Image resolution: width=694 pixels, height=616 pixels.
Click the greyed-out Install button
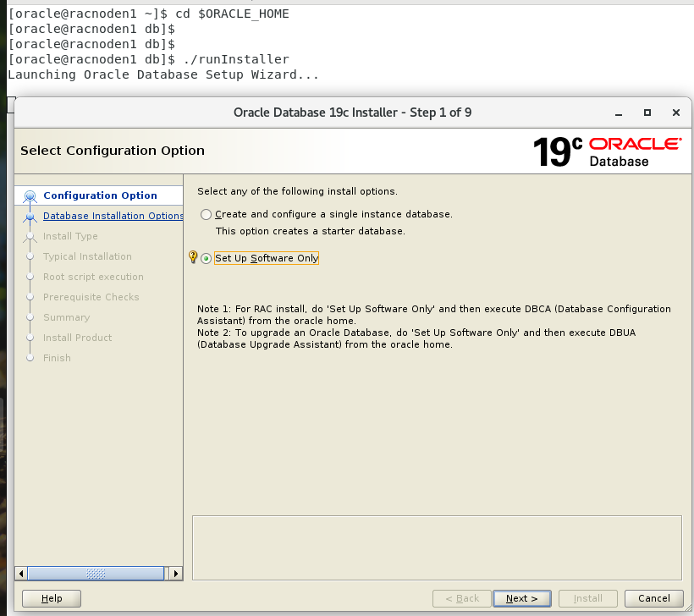click(587, 598)
